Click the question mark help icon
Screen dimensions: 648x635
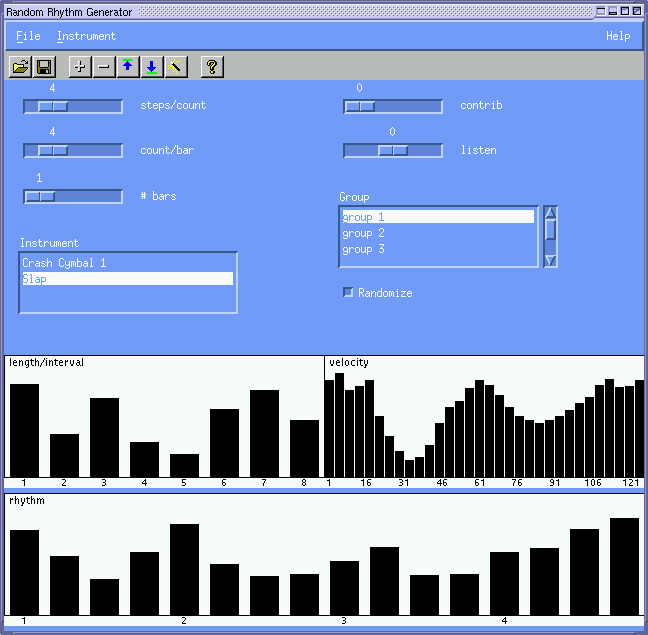[x=211, y=67]
